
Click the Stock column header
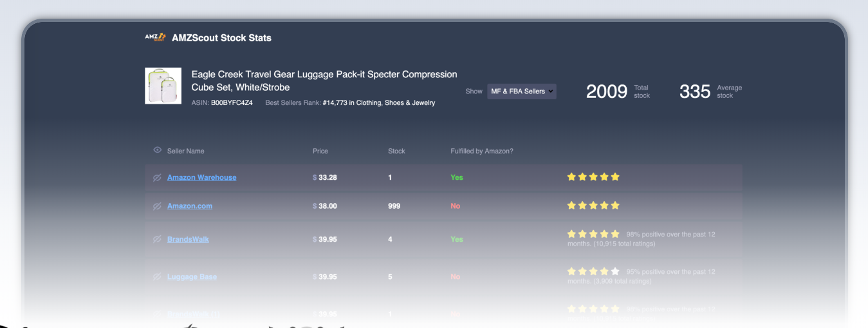[x=396, y=151]
